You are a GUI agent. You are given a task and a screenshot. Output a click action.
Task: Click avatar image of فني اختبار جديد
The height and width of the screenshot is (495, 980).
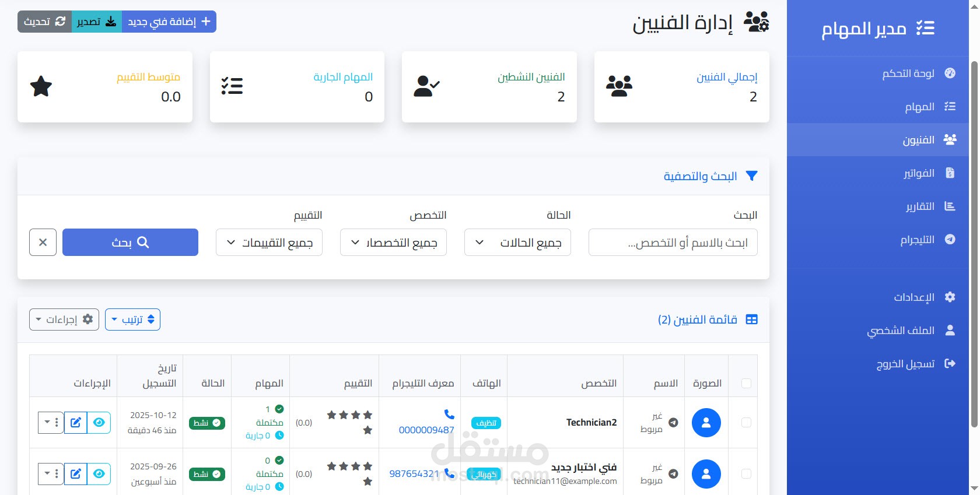tap(706, 474)
